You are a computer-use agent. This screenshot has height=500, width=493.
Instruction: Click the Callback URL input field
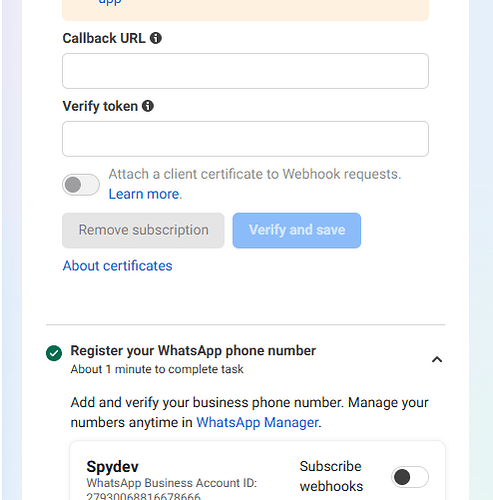pyautogui.click(x=245, y=71)
